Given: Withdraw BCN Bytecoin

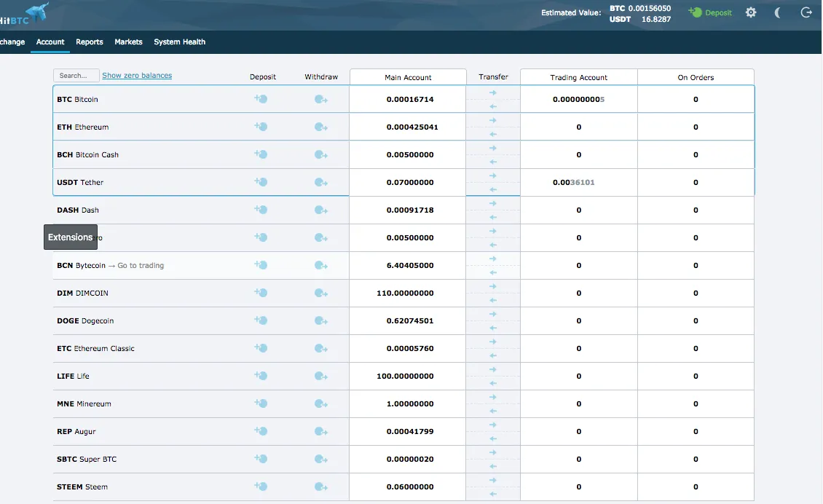Looking at the screenshot, I should tap(320, 266).
